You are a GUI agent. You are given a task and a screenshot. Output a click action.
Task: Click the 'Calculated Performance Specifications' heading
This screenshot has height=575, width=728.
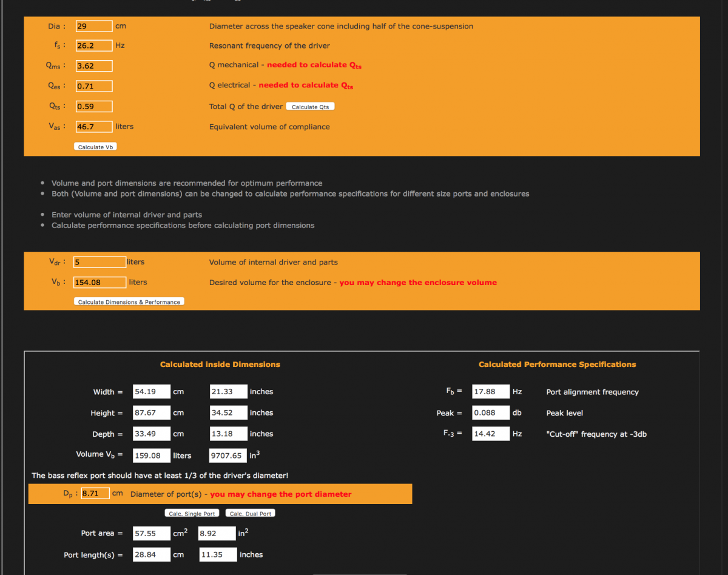(x=558, y=365)
